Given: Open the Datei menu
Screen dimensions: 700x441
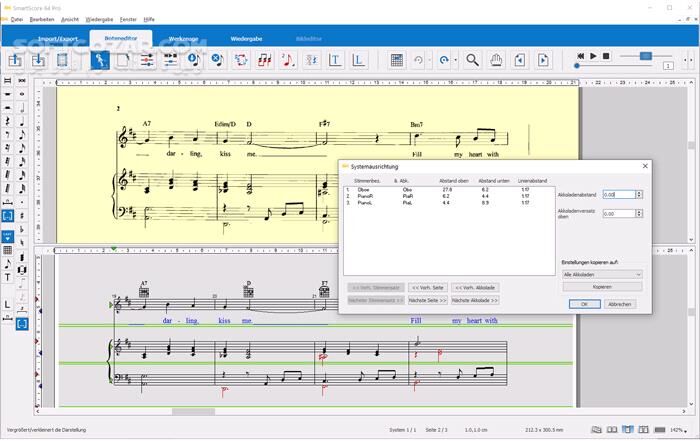Looking at the screenshot, I should coord(17,20).
